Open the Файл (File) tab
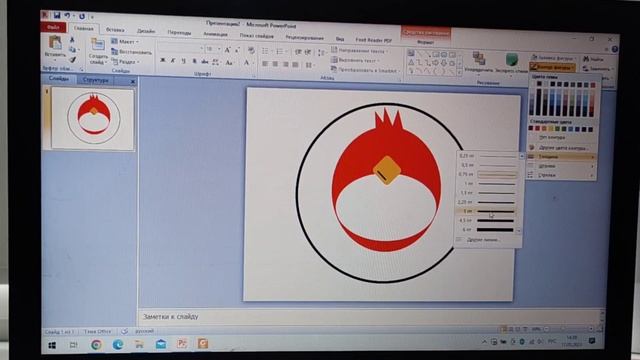The width and height of the screenshot is (640, 360). tap(53, 27)
